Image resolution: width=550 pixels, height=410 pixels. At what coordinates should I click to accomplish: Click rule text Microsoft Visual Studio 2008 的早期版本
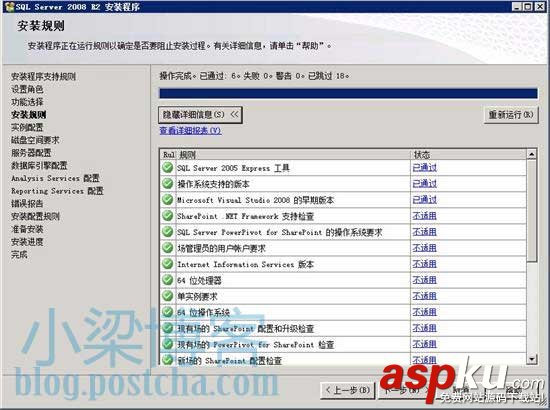255,200
